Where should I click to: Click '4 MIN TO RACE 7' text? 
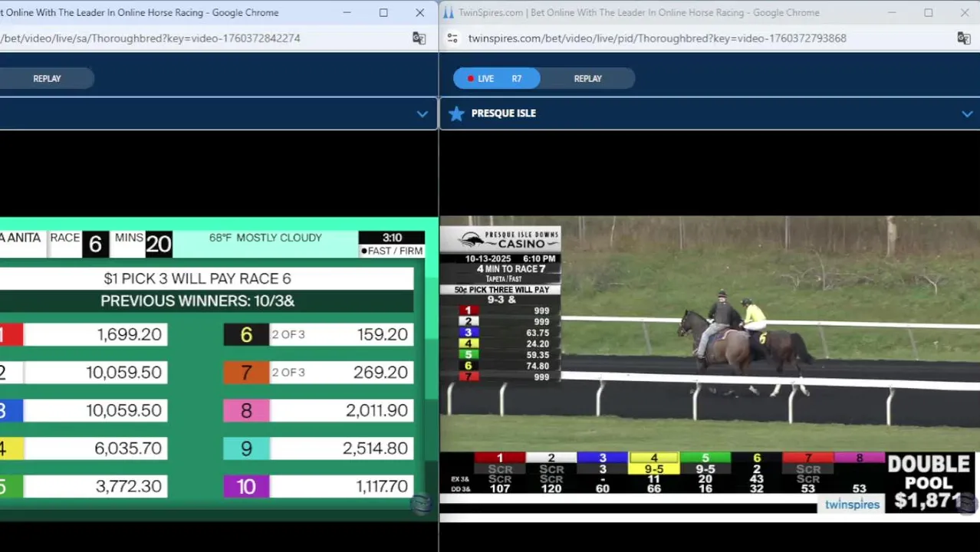(x=511, y=269)
